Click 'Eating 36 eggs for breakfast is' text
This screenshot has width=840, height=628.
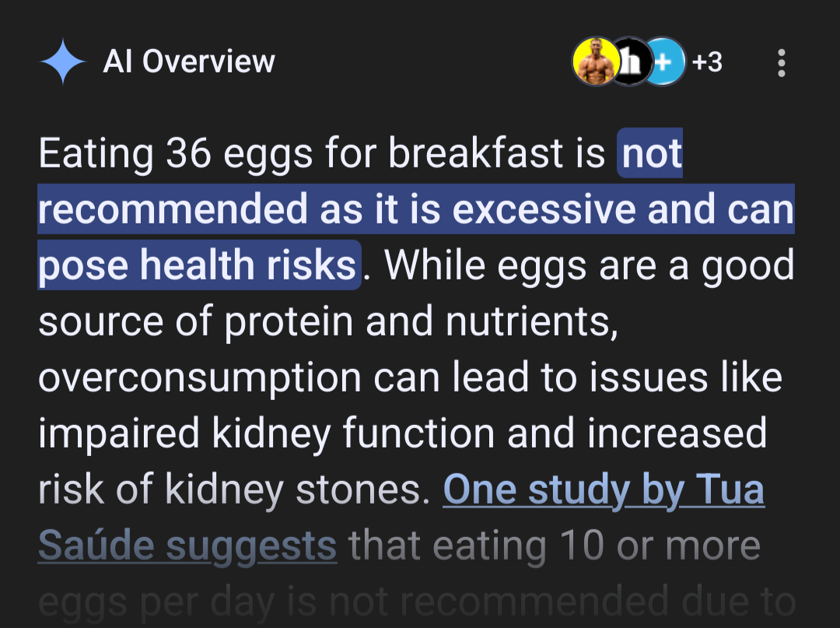tap(321, 153)
